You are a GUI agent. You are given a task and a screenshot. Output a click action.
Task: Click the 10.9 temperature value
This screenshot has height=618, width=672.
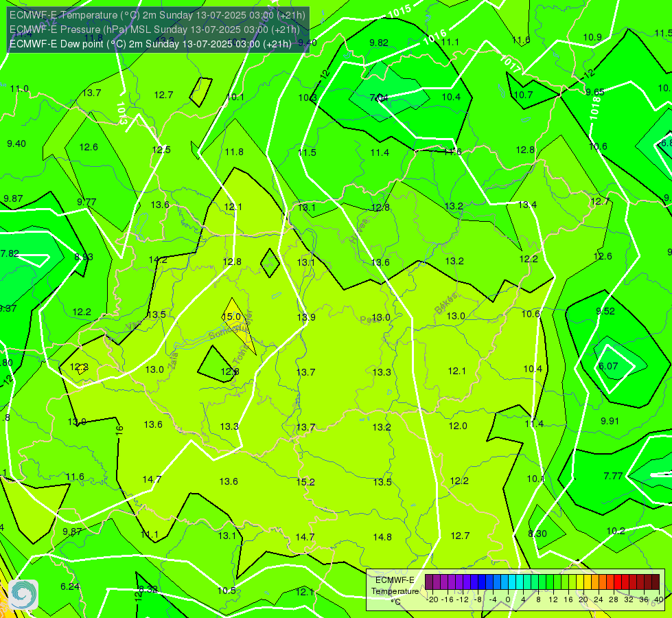point(592,37)
